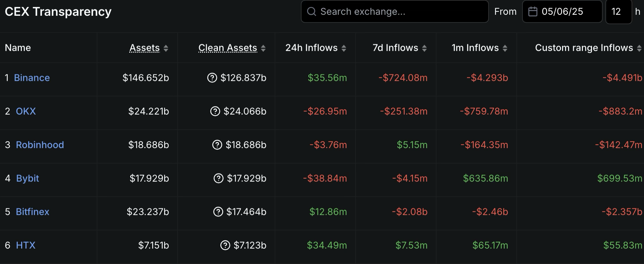The height and width of the screenshot is (264, 644).
Task: Open the Binance exchange link
Action: pos(32,78)
